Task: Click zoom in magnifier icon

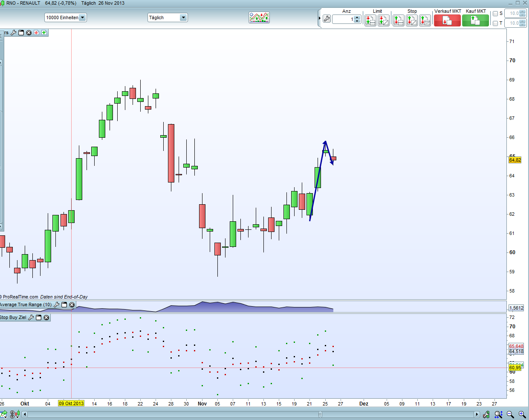Action: pyautogui.click(x=522, y=414)
